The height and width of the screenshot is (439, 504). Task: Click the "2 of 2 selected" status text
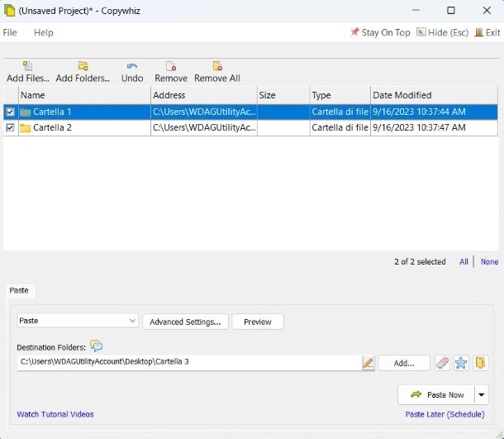(x=420, y=262)
